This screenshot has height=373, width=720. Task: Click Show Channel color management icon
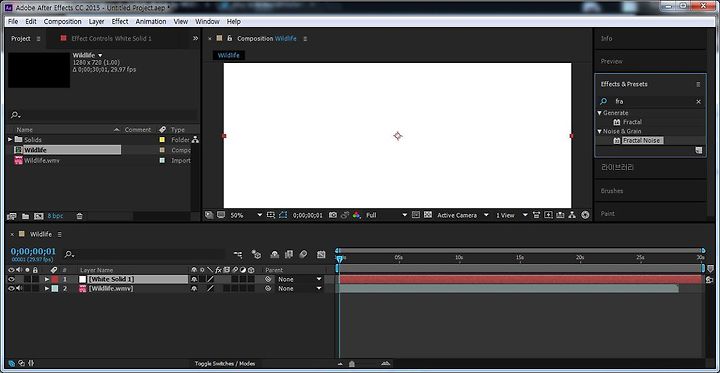coord(357,215)
